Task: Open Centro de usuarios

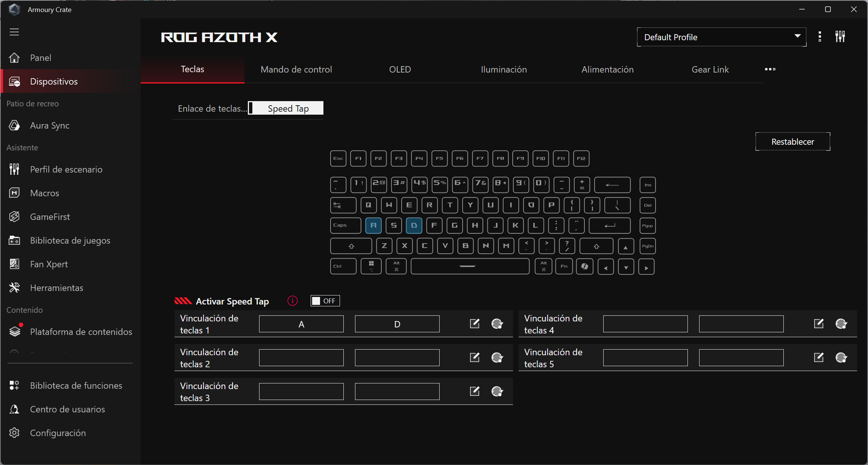Action: coord(70,409)
